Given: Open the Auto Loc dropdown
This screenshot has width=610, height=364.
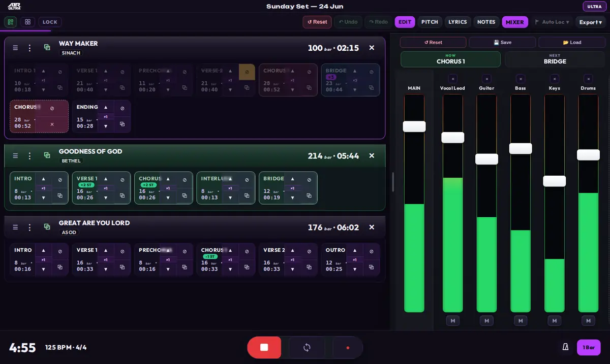Looking at the screenshot, I should [552, 22].
